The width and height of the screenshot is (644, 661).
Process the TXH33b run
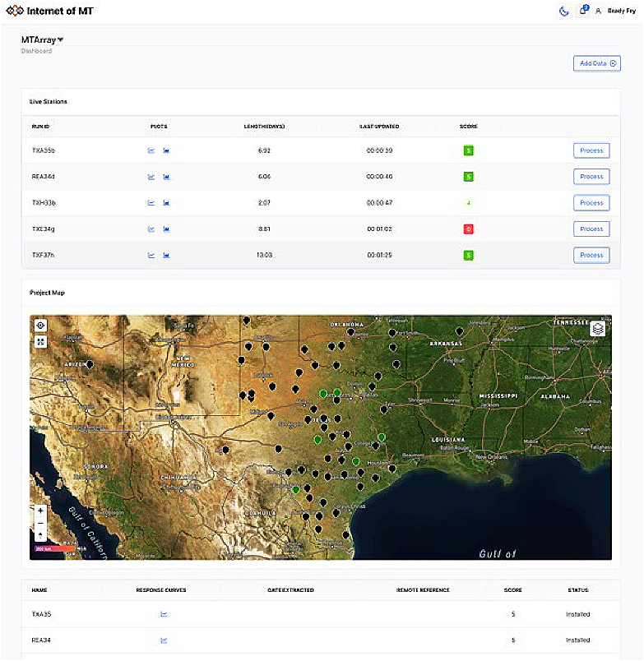pos(591,203)
